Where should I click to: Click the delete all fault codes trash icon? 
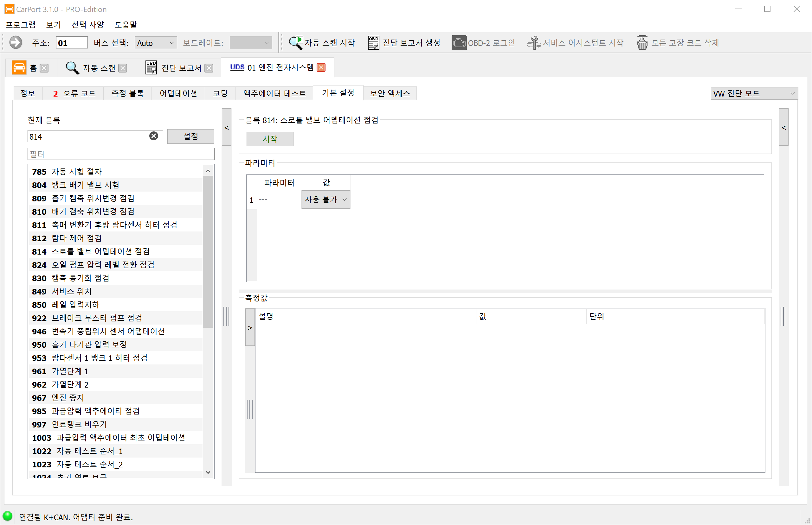click(x=642, y=43)
